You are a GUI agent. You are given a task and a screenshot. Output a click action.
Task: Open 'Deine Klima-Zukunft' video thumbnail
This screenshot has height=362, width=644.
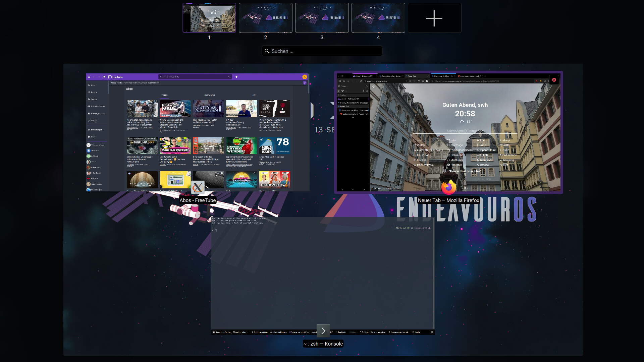[275, 180]
